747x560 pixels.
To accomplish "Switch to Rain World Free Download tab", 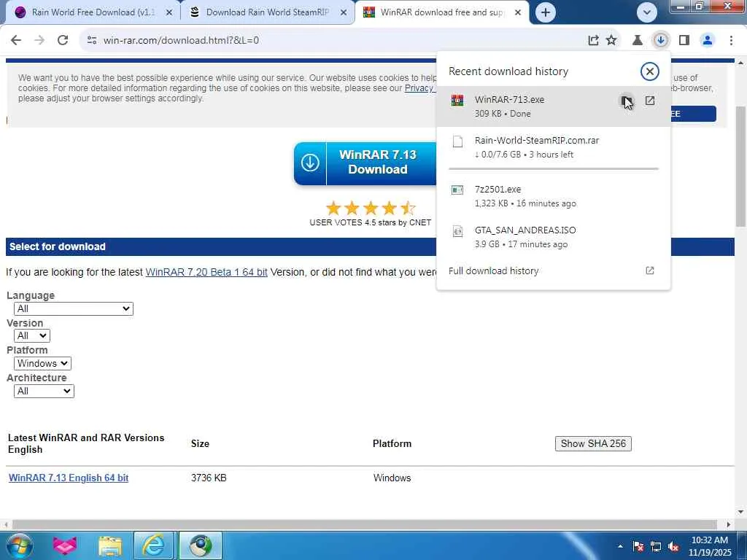I will (93, 12).
